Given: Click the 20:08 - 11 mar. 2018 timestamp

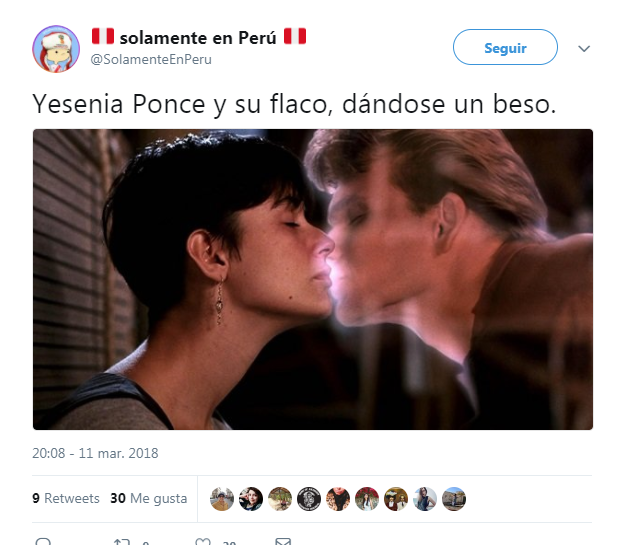Looking at the screenshot, I should [x=95, y=453].
